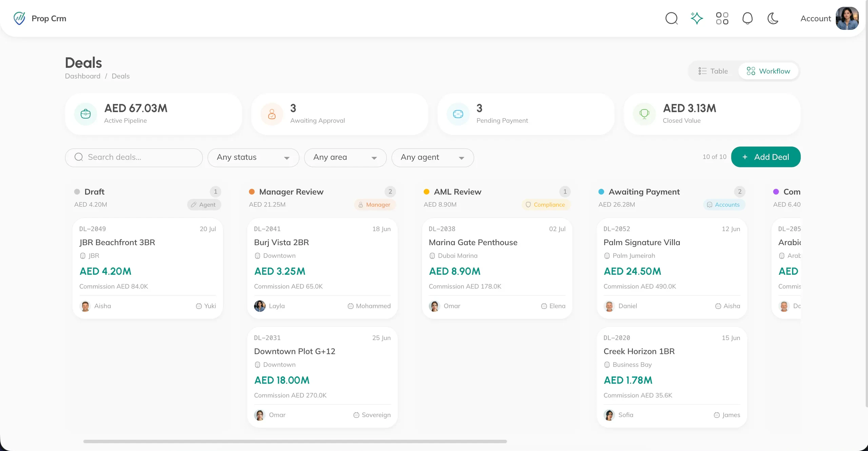The height and width of the screenshot is (451, 868).
Task: Click the AED 18.00M amount
Action: [x=282, y=380]
